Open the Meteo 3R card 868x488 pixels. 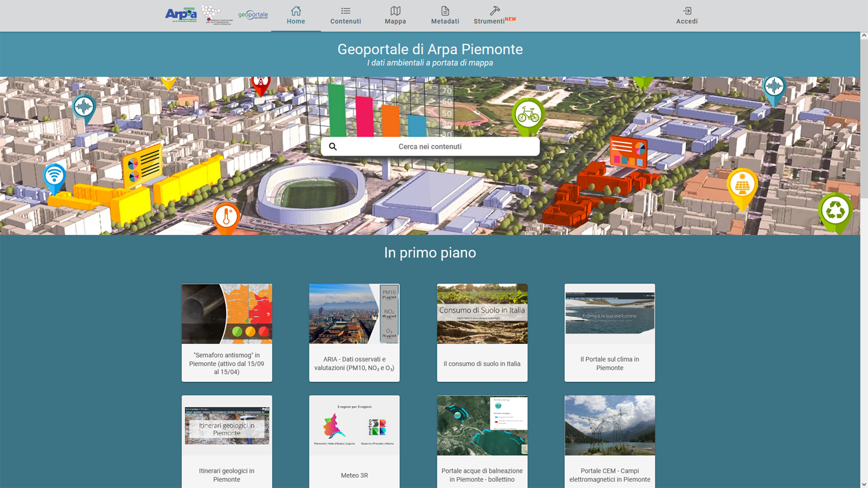point(355,442)
